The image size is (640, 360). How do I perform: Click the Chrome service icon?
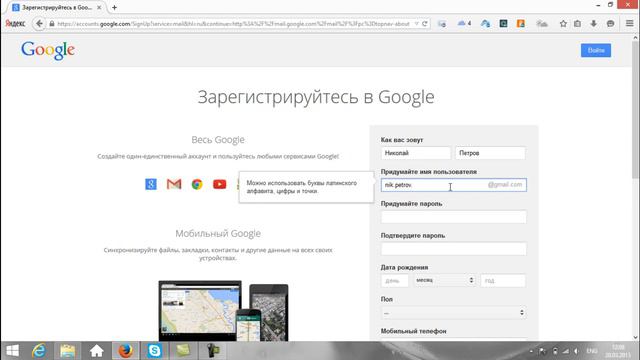(x=197, y=184)
